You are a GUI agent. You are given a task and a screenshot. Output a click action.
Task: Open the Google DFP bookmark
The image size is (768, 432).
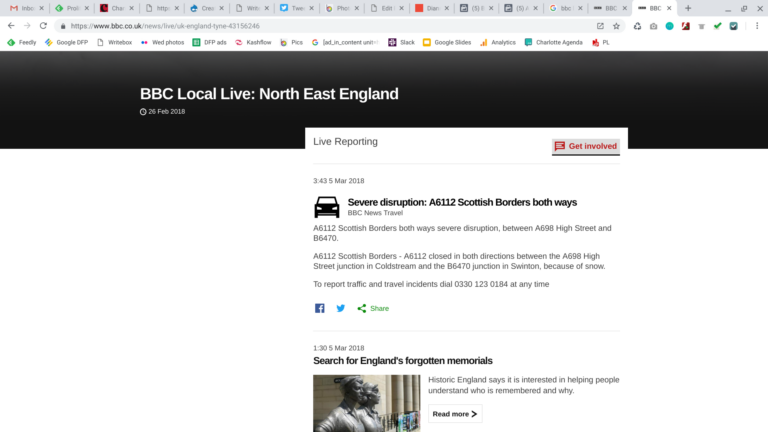coord(66,43)
